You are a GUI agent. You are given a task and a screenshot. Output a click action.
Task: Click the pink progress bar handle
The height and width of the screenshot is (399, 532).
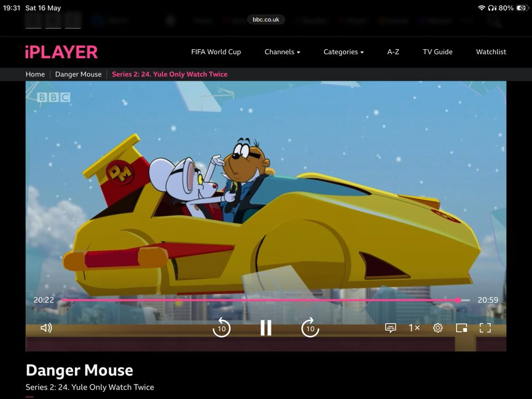point(458,300)
